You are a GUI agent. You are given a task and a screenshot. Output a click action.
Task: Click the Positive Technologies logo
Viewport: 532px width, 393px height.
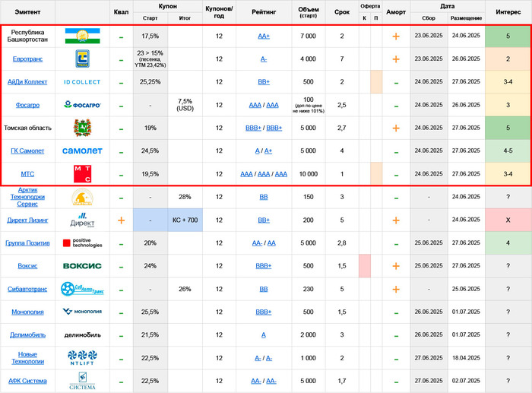pos(82,243)
